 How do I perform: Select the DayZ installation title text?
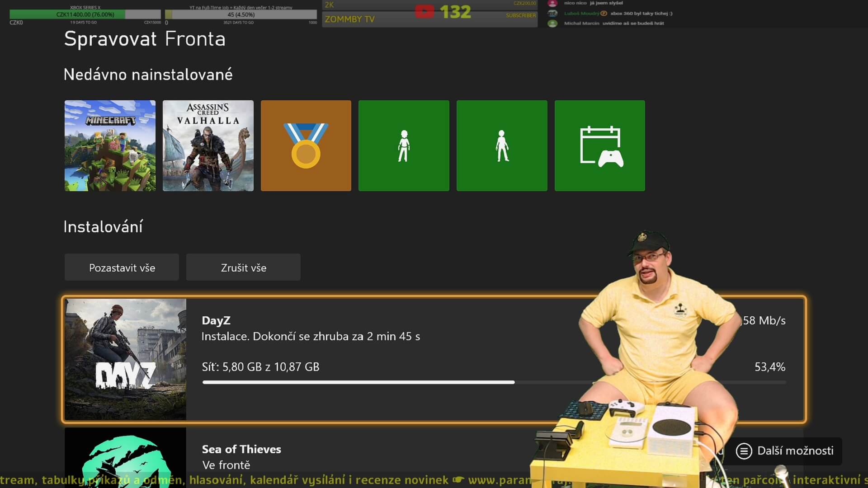coord(216,320)
